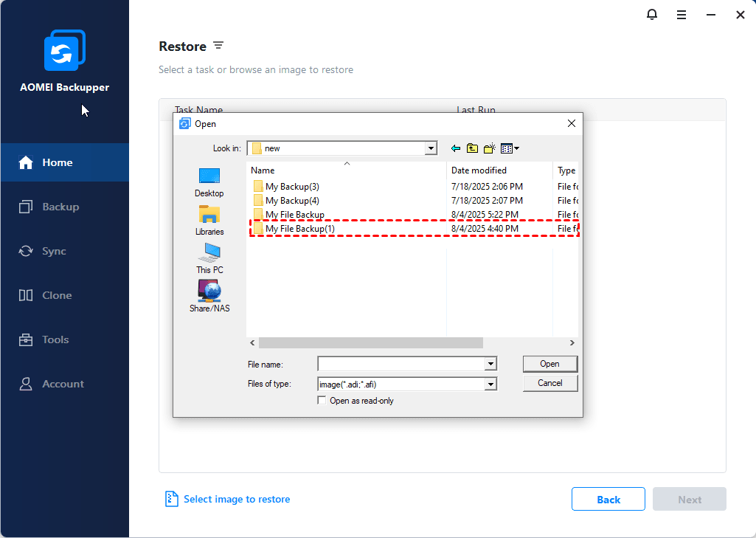Open the notifications bell icon
Screen dimensions: 756x538
[652, 15]
